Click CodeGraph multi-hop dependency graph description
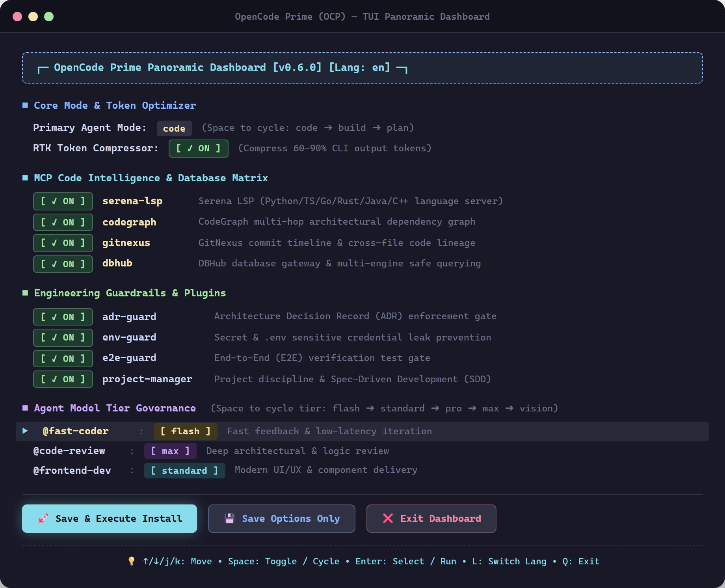 pos(337,221)
